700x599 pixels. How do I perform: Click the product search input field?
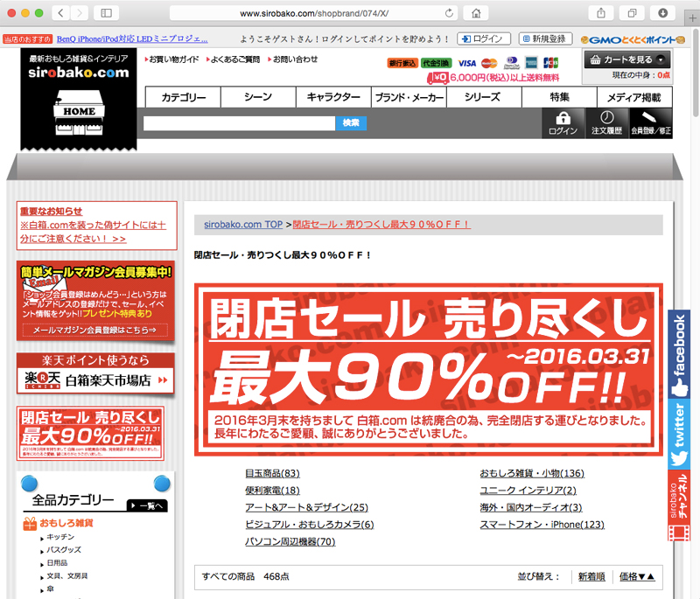[x=239, y=123]
